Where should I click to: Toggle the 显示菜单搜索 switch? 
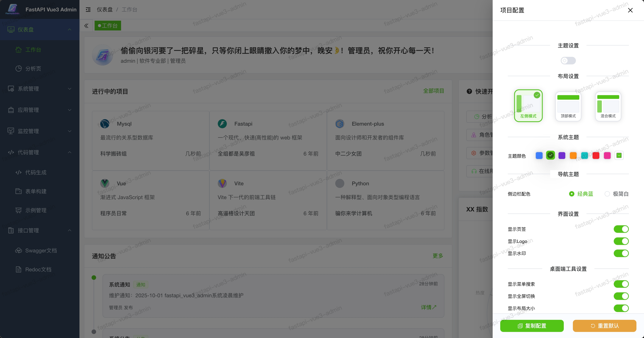[x=621, y=284]
